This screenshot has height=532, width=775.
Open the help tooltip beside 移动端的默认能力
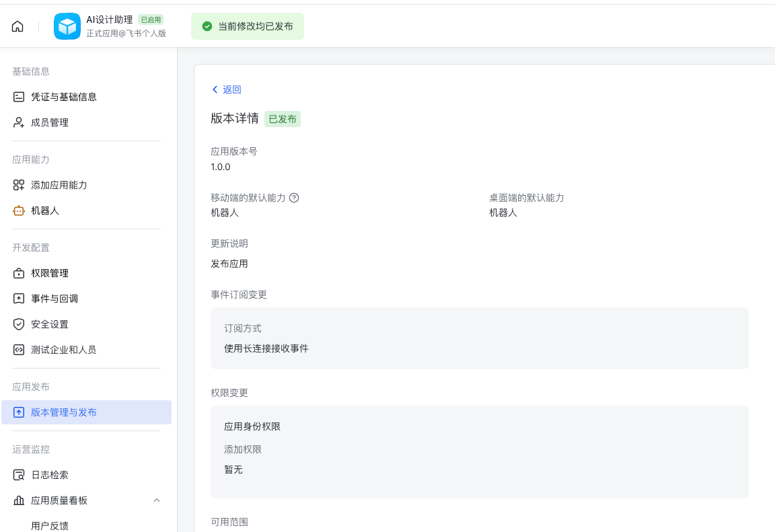click(294, 197)
